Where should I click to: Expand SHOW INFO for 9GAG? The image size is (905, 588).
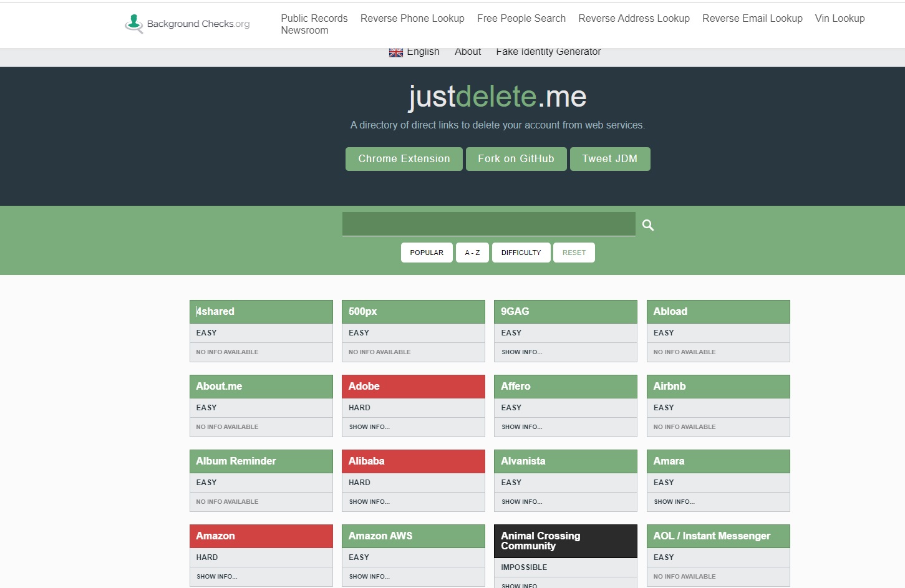pos(521,352)
